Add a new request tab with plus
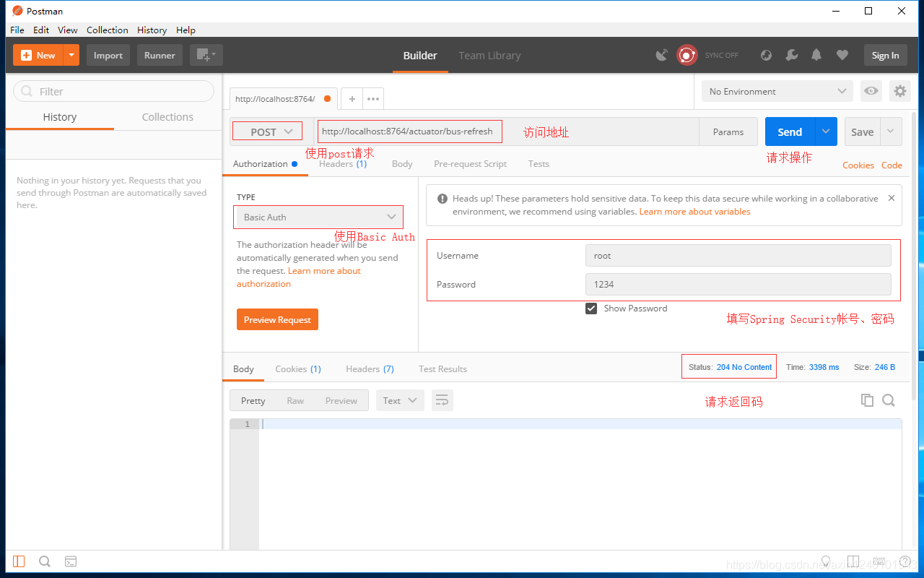The width and height of the screenshot is (924, 578). (x=352, y=99)
